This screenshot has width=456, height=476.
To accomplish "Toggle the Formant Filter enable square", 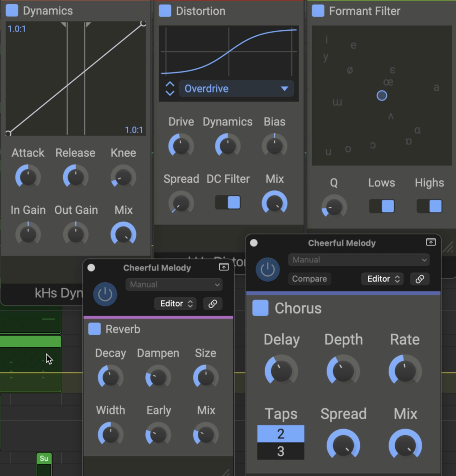I will (x=318, y=11).
